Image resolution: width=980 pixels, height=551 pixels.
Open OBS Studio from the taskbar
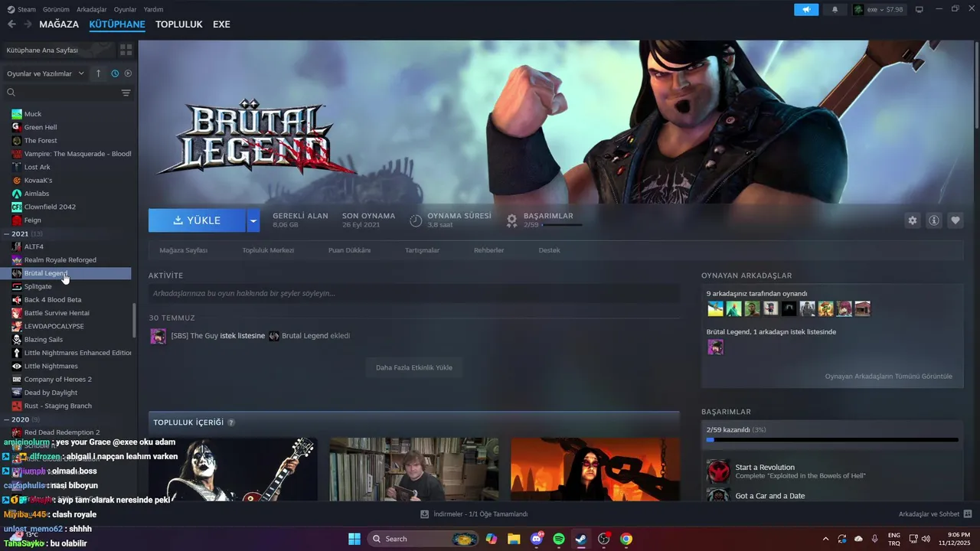604,539
